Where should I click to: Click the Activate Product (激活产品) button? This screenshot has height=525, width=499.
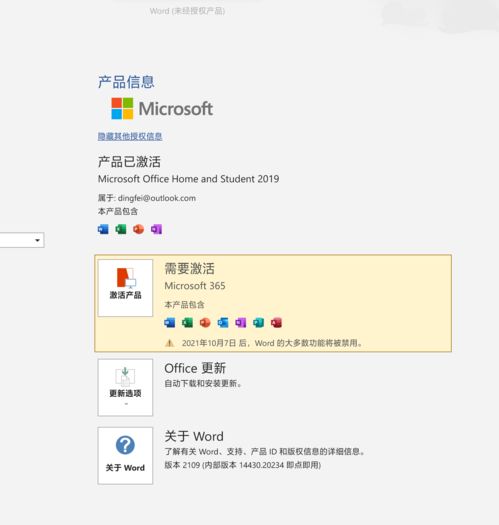[x=125, y=288]
